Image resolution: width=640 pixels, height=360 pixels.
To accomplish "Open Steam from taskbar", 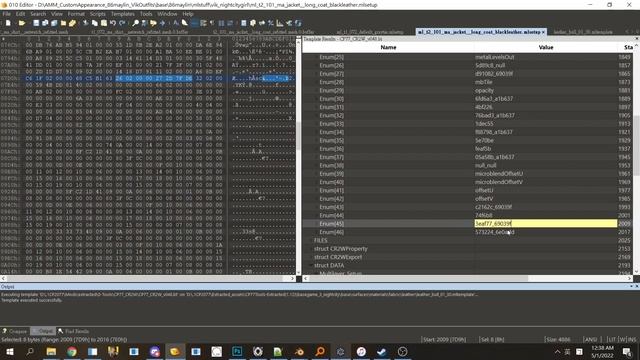I will click(382, 351).
